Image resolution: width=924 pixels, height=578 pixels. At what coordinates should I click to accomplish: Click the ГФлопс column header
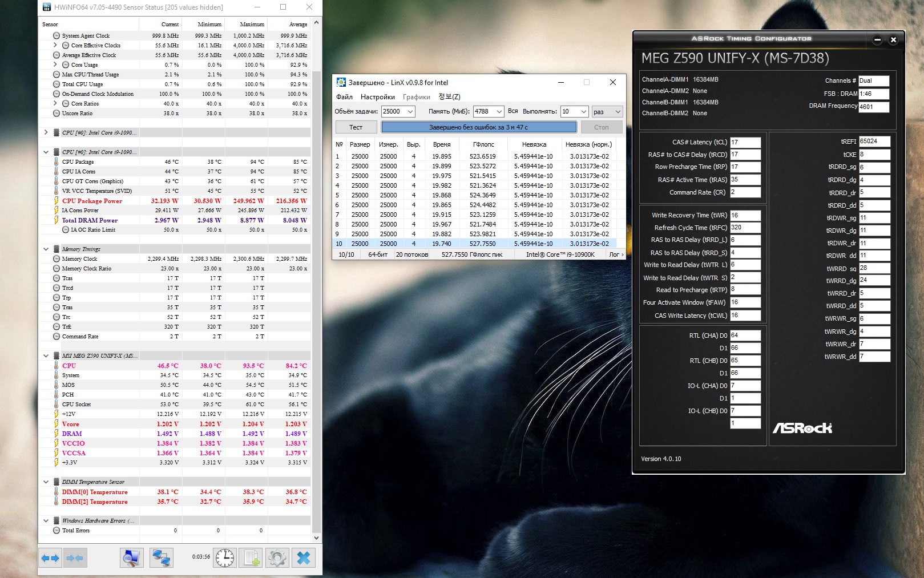pos(484,144)
